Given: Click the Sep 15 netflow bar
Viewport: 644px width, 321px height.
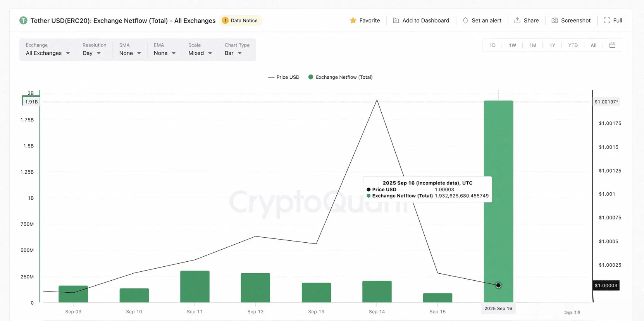Looking at the screenshot, I should (x=437, y=298).
